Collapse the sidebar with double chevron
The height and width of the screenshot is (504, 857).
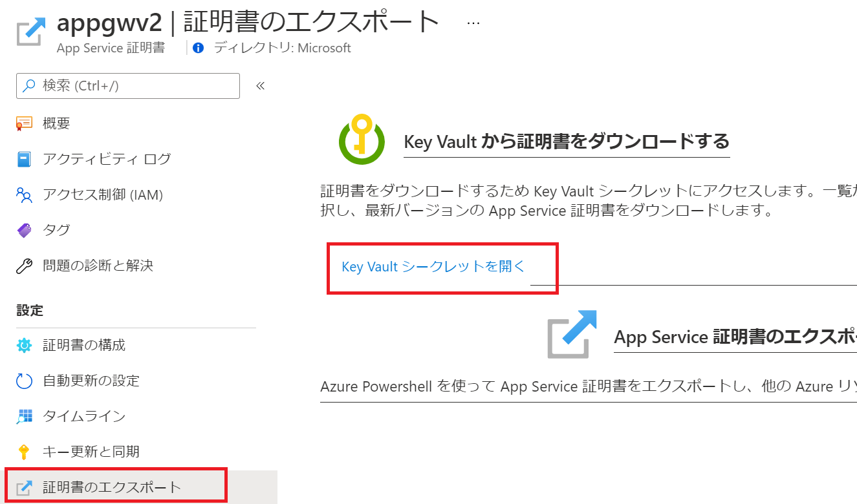click(x=261, y=86)
